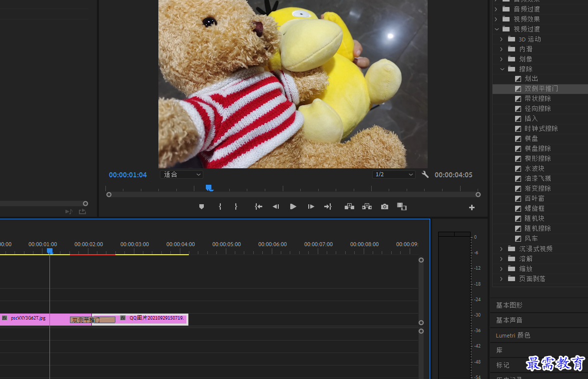Click the 00:00:04:05 duration readout
Viewport: 588px width, 379px height.
point(454,175)
